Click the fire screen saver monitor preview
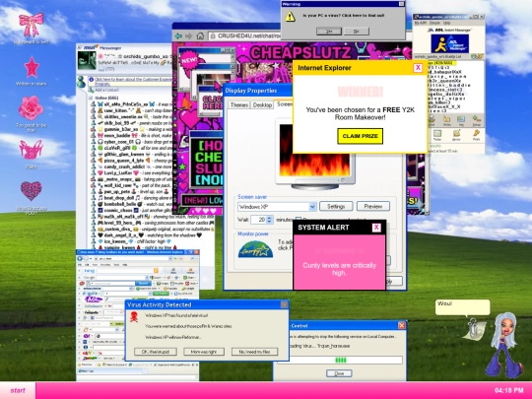 point(314,150)
